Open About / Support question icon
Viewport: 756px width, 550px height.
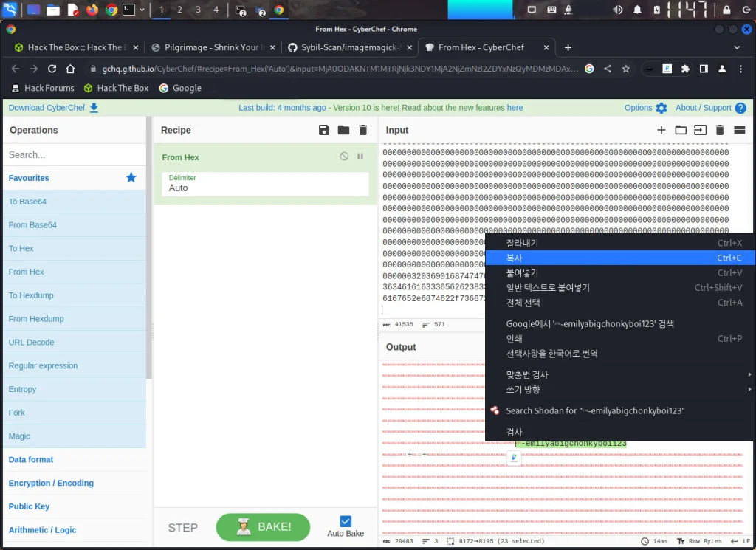tap(740, 108)
